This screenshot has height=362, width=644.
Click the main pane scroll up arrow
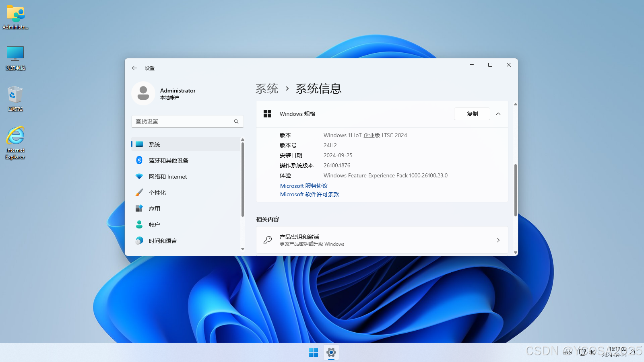pyautogui.click(x=515, y=104)
